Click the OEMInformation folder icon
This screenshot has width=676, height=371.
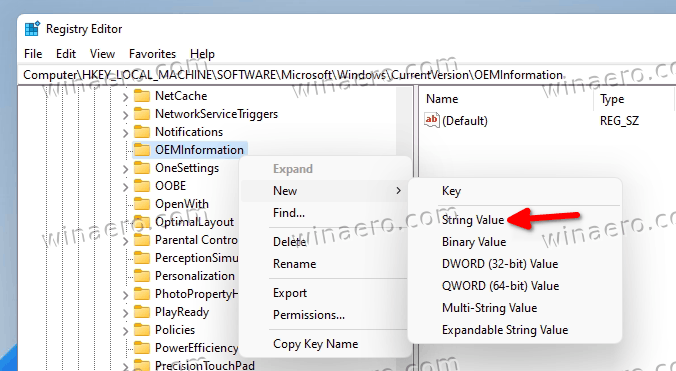141,150
